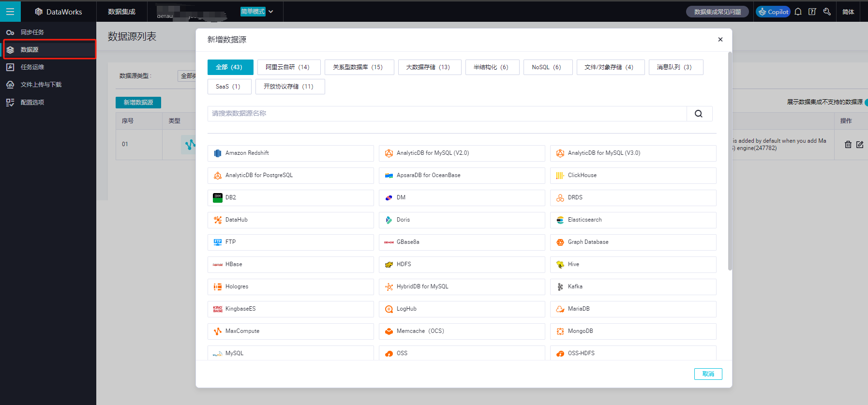Select Amazon Redshift data source
Screen dimensions: 868x405
291,153
